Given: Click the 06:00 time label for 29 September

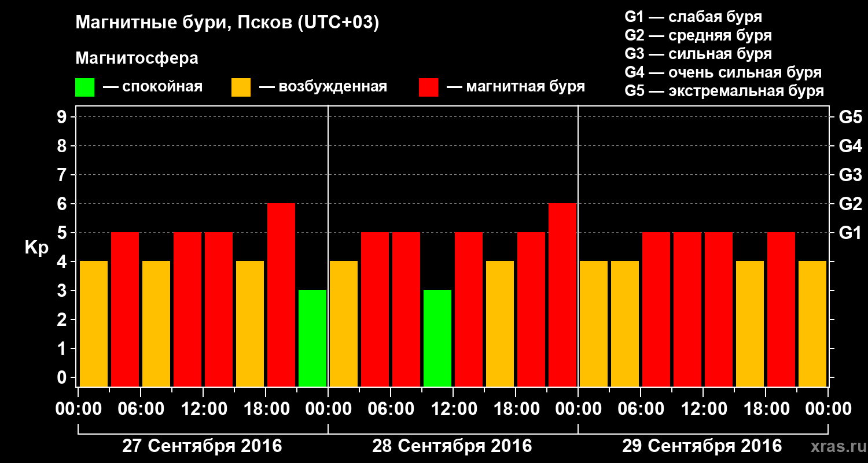Looking at the screenshot, I should [641, 409].
